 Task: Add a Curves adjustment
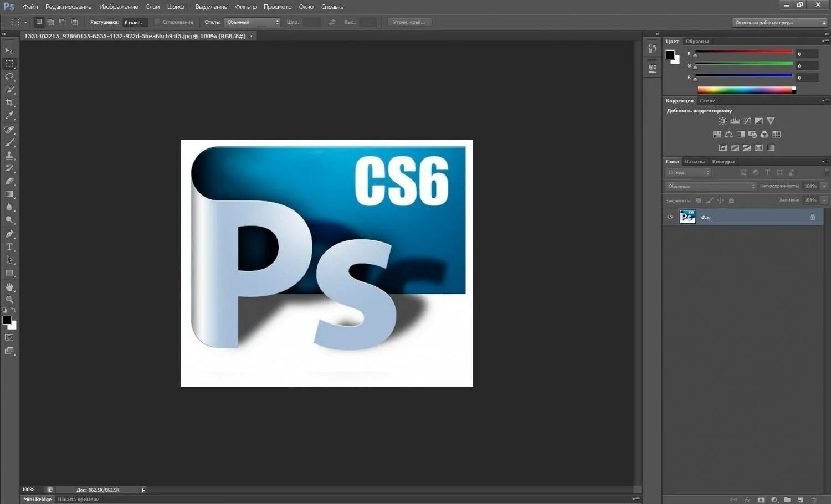tap(747, 121)
